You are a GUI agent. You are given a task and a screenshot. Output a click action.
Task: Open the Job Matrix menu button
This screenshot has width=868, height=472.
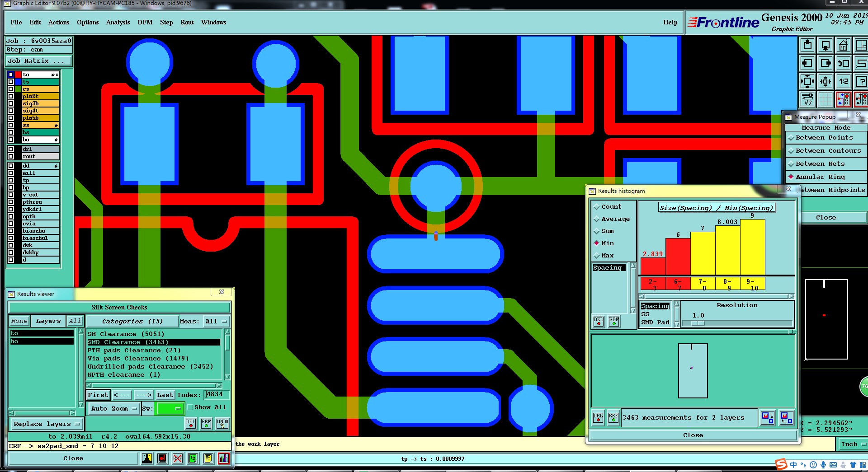pyautogui.click(x=38, y=61)
